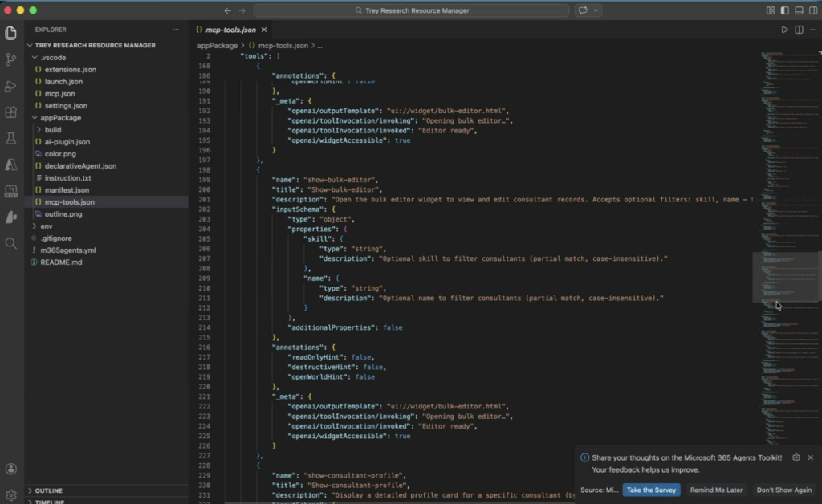Open the Testing flask view
Screen dimensions: 822x504
pyautogui.click(x=11, y=139)
